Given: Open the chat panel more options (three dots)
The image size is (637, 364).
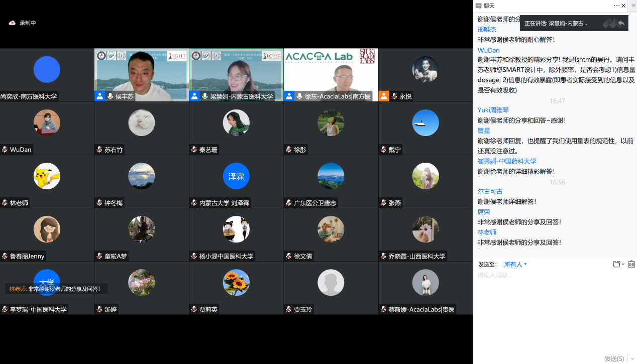Looking at the screenshot, I should [616, 6].
